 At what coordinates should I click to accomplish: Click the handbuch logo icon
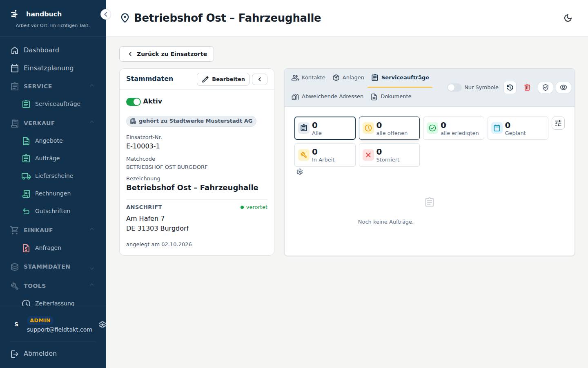point(14,14)
